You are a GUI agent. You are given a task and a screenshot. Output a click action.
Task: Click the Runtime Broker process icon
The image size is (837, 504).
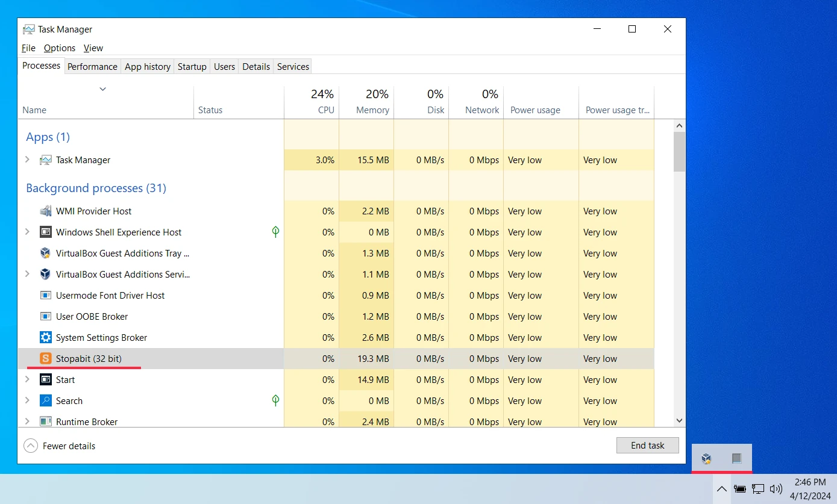point(45,422)
